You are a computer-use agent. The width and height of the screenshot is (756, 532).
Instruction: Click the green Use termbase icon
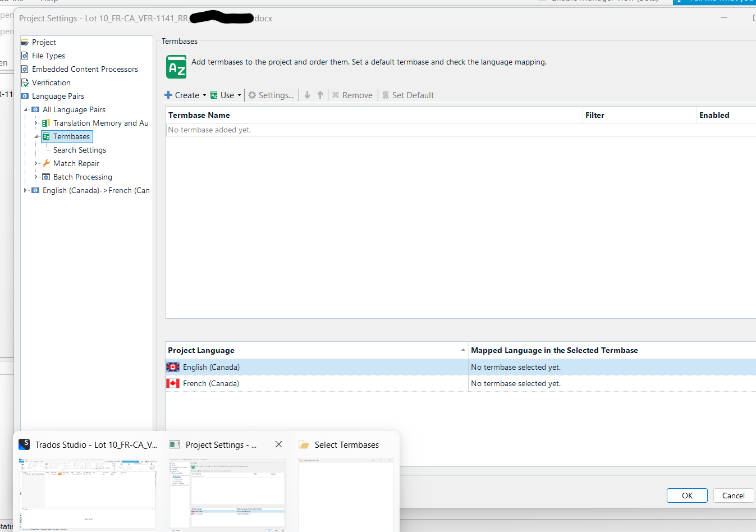pos(214,95)
